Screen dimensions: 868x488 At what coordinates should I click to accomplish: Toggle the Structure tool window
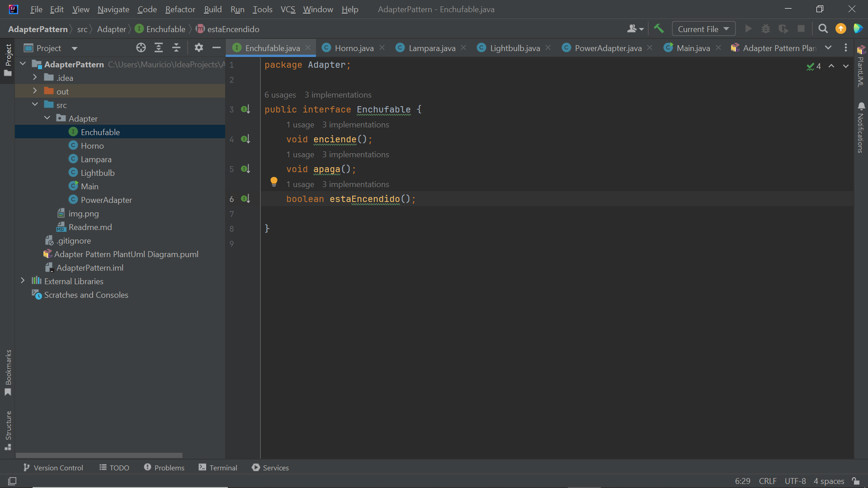click(x=8, y=431)
